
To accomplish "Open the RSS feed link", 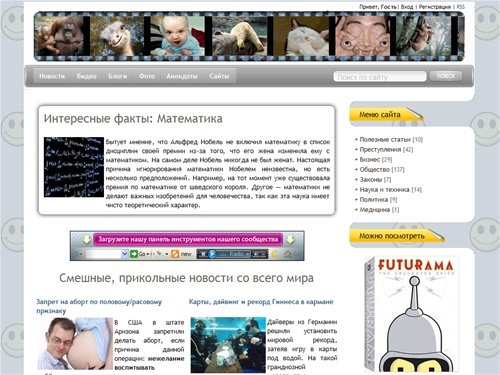I will coord(460,7).
